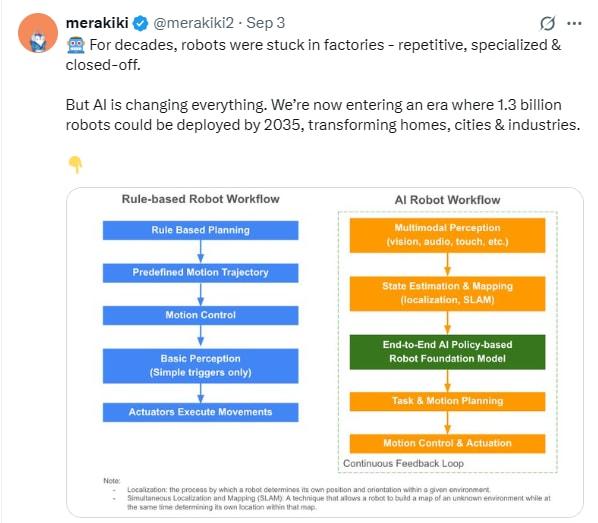
Task: Open the @merakiki2 handle link
Action: coord(193,23)
